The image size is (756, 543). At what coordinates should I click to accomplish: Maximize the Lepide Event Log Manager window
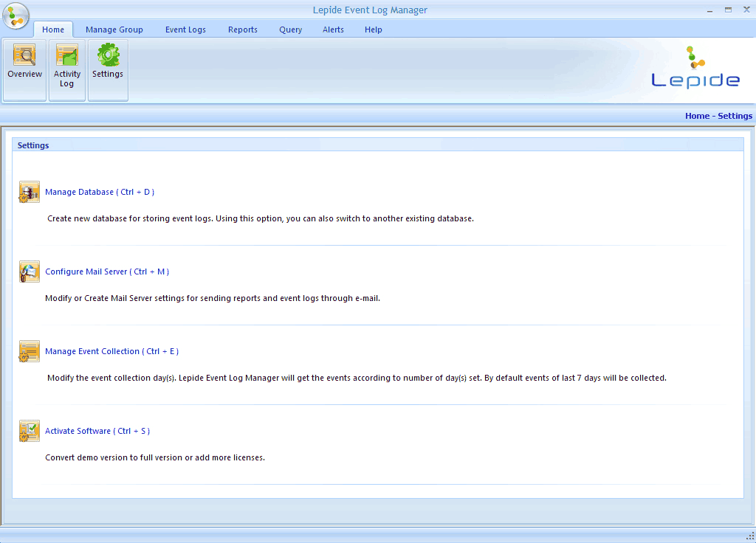[x=728, y=10]
